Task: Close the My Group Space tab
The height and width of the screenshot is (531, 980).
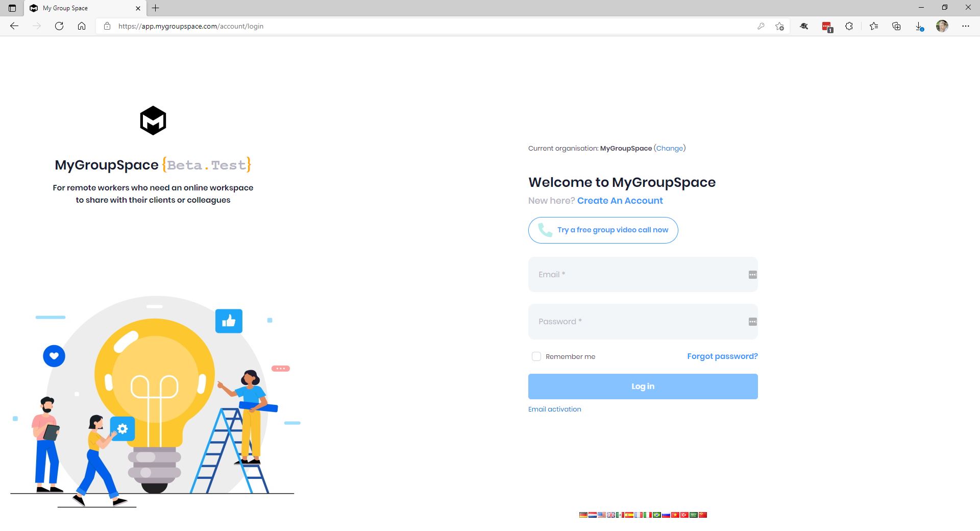Action: click(138, 8)
